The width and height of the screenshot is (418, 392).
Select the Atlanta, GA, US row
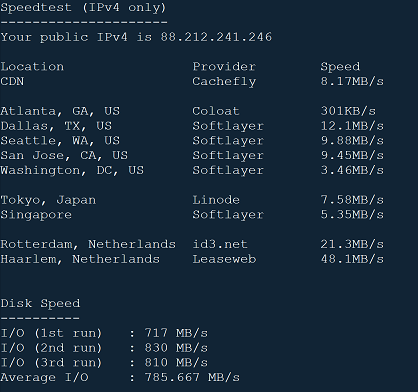click(192, 111)
